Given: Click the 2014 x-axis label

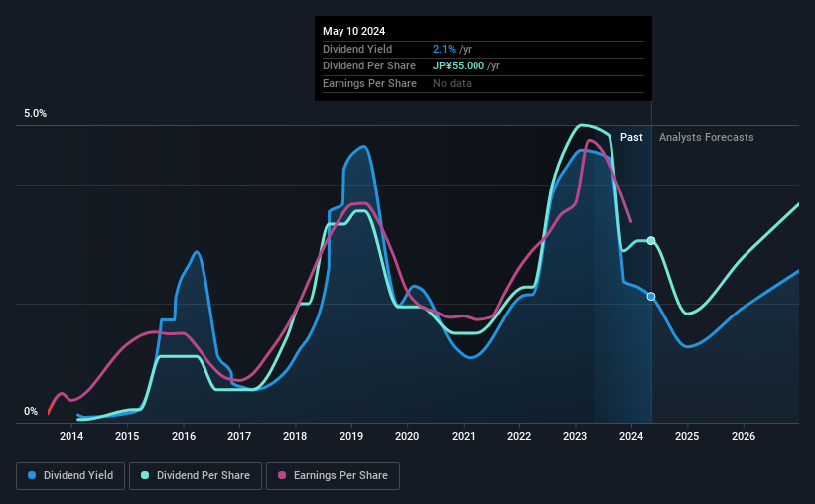Looking at the screenshot, I should 71,436.
